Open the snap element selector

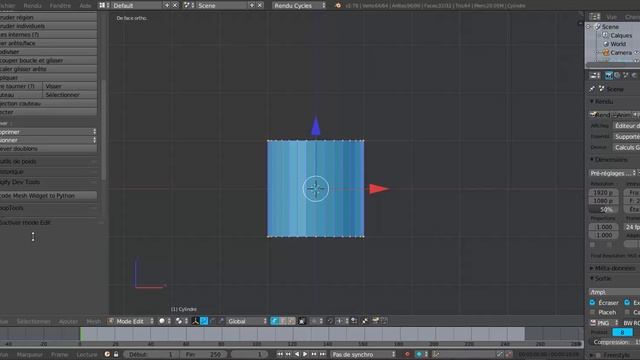[x=341, y=321]
